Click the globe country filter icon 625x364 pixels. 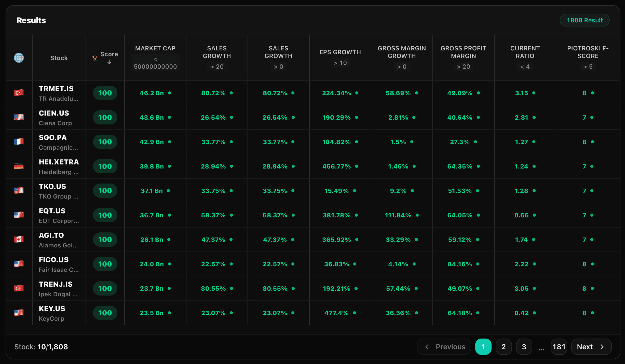coord(19,58)
